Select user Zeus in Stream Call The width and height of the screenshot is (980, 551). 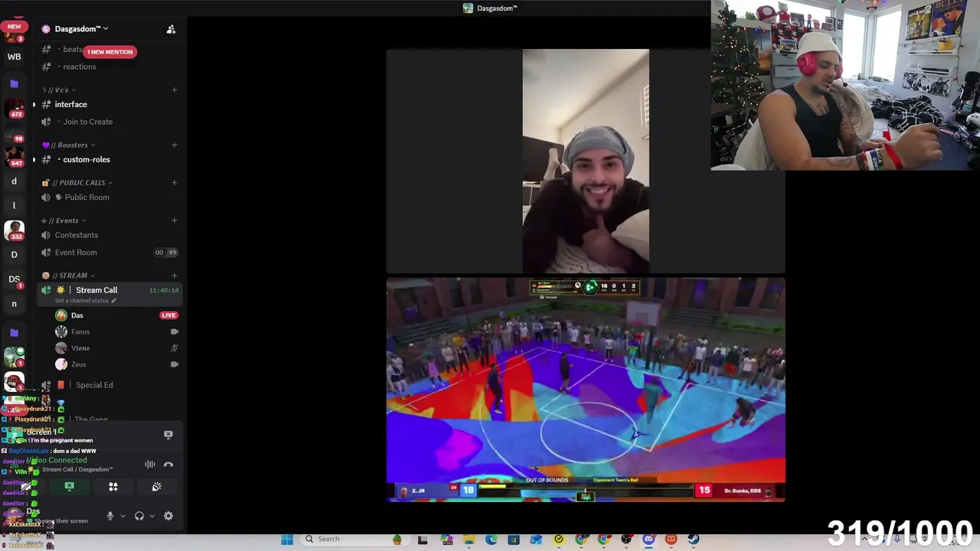pos(78,364)
